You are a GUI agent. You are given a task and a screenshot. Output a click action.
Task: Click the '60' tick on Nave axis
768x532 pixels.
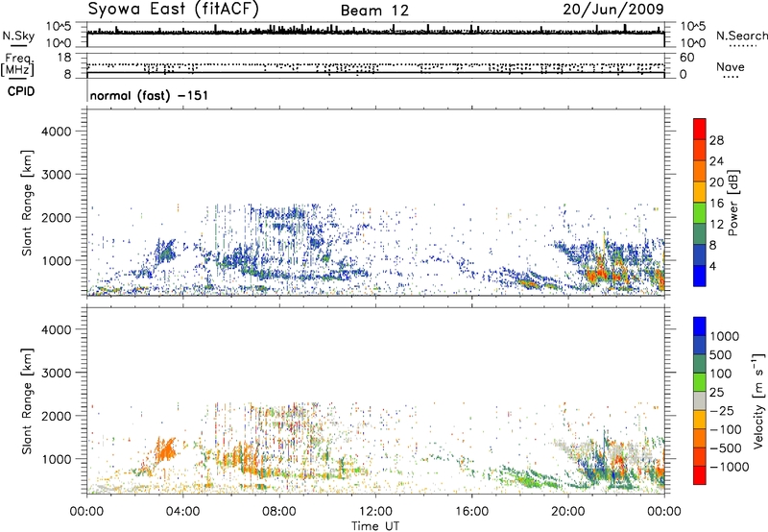[x=686, y=58]
